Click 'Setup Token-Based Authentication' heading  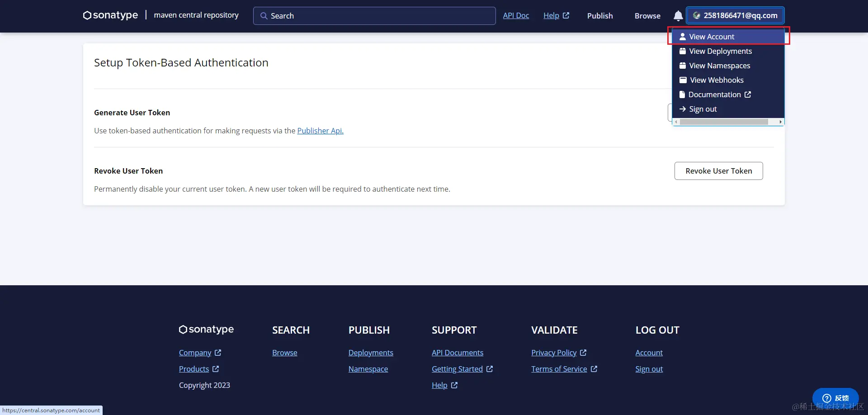coord(181,62)
